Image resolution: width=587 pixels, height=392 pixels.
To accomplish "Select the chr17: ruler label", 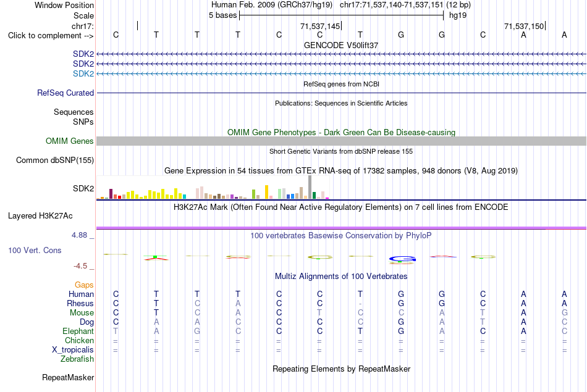I will click(83, 26).
